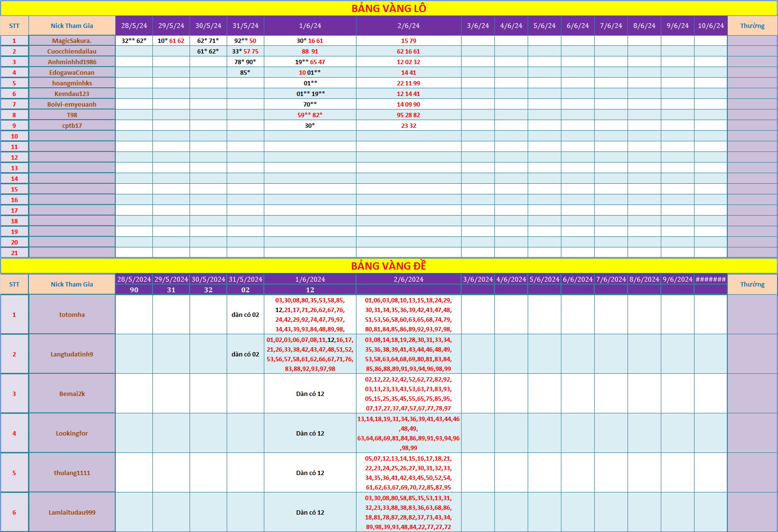Select cell containing 59** 82*
Image resolution: width=778 pixels, height=532 pixels.
[x=310, y=115]
